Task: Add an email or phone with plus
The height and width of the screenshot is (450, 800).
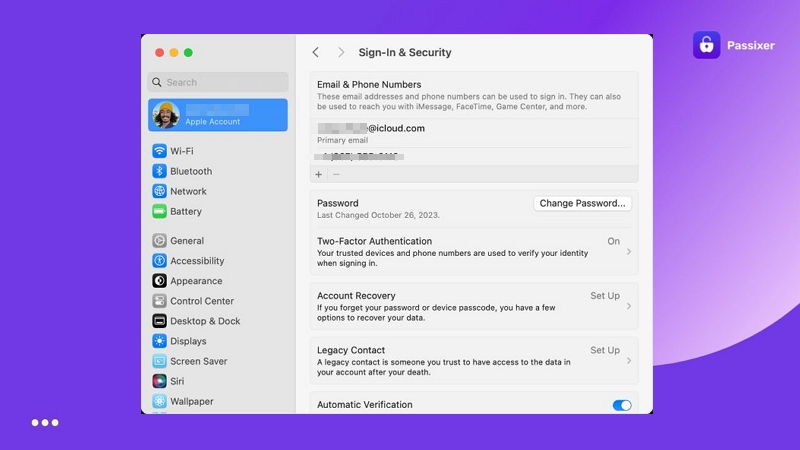Action: [x=318, y=174]
